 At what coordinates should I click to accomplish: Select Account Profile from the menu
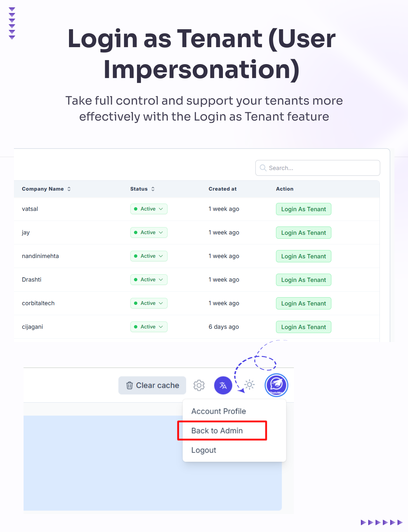click(218, 411)
